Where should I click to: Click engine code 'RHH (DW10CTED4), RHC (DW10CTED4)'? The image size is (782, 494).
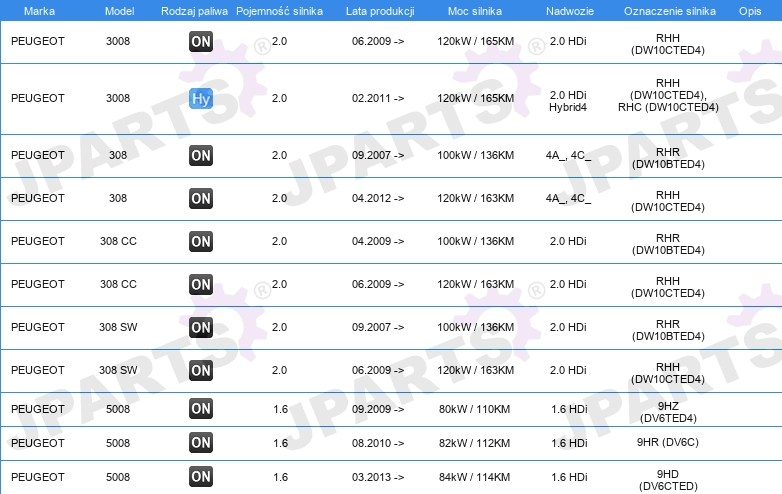(668, 95)
